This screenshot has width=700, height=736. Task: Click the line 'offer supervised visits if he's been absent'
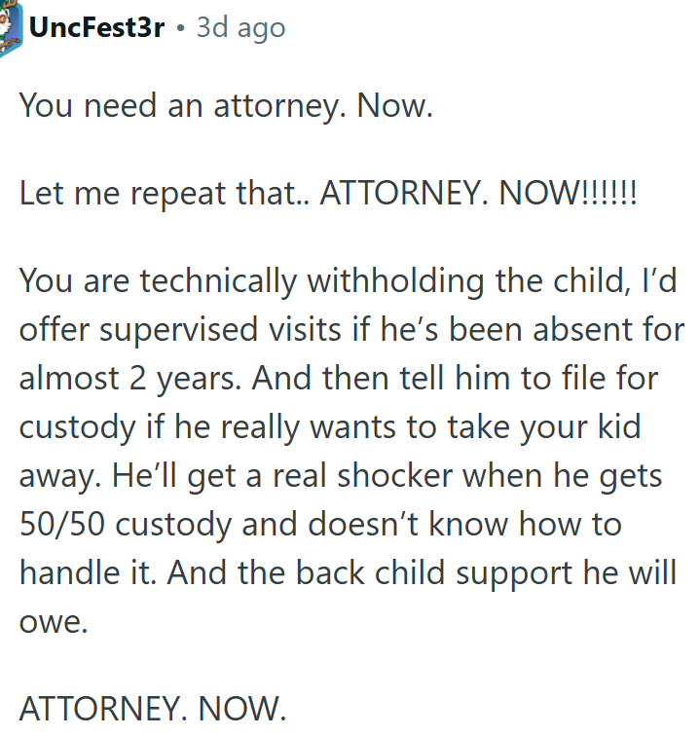click(351, 330)
